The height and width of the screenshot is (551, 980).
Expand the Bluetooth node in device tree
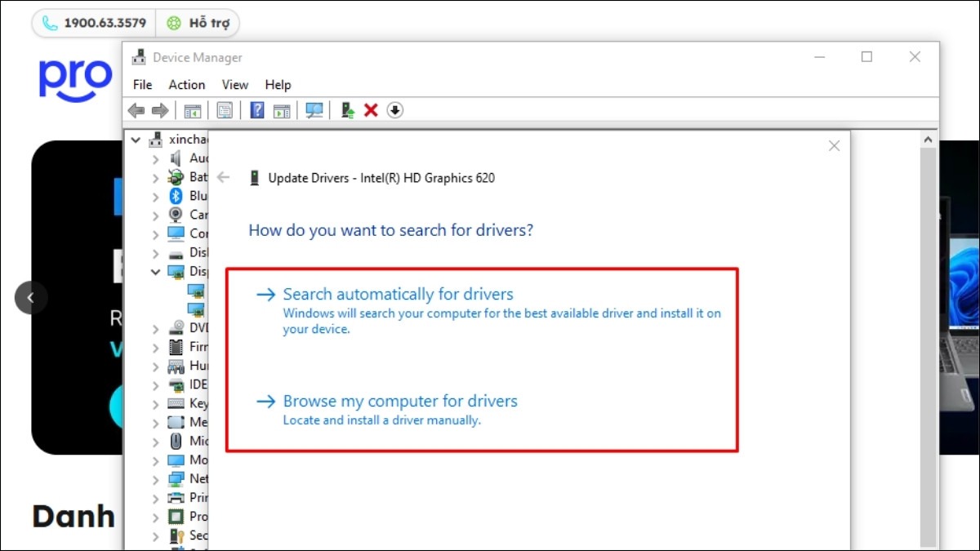pos(155,196)
